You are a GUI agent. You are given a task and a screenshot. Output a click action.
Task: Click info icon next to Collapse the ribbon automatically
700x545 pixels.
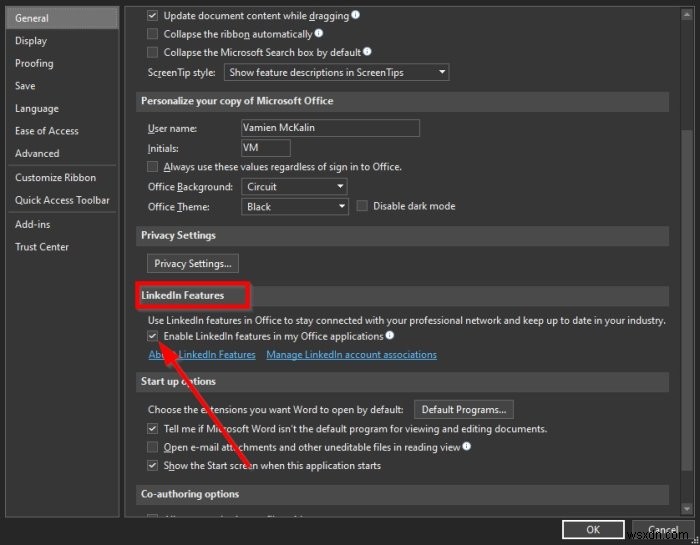[319, 33]
